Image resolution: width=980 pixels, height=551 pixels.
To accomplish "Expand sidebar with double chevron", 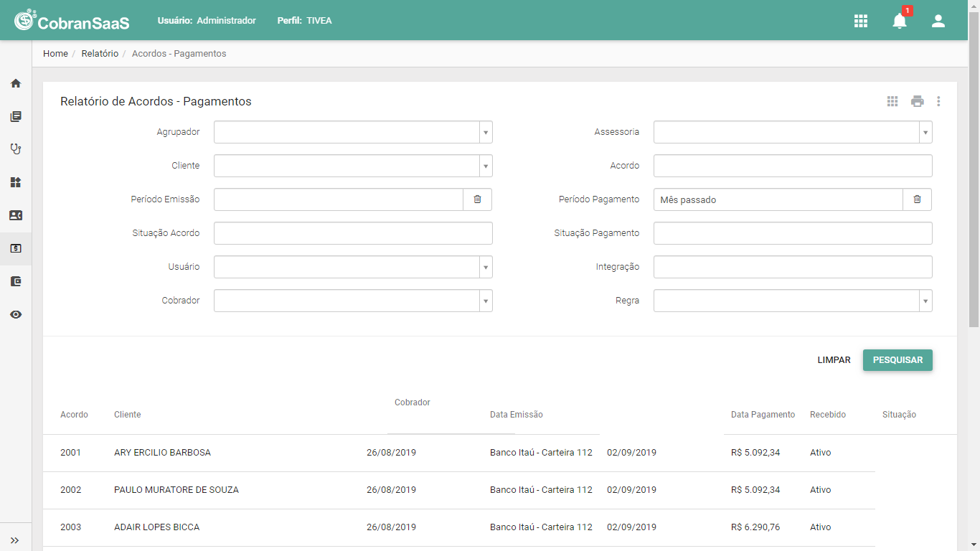I will [x=15, y=540].
